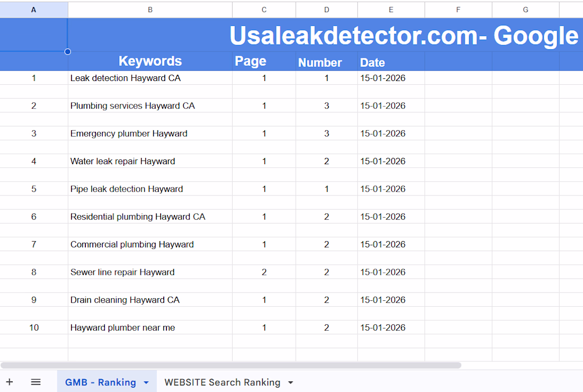Select cell 'Commercial plumbing Hayward'
The width and height of the screenshot is (583, 392).
[x=150, y=244]
